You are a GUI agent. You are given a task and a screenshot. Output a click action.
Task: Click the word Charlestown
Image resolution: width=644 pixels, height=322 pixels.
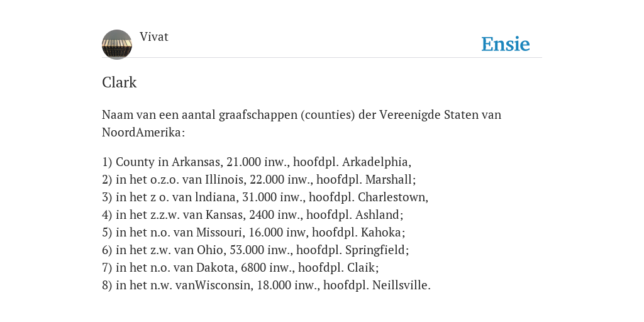[392, 197]
